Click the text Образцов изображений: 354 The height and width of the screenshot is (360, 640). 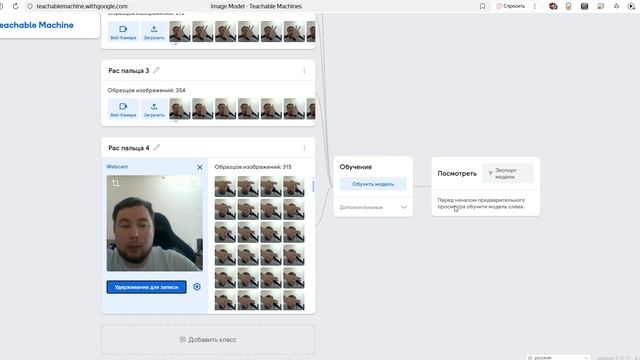[147, 90]
